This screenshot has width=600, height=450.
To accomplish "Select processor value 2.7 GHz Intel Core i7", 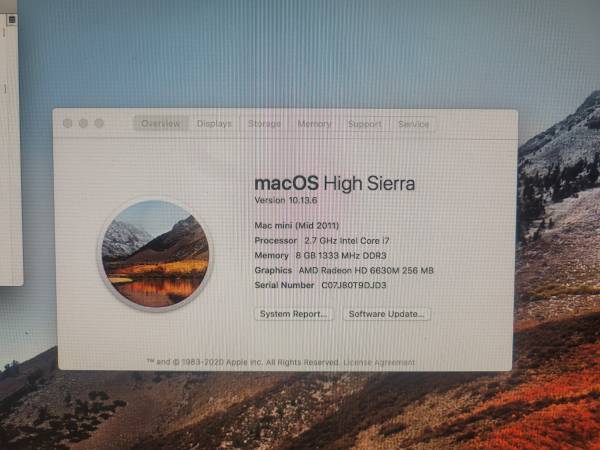I will pyautogui.click(x=347, y=241).
